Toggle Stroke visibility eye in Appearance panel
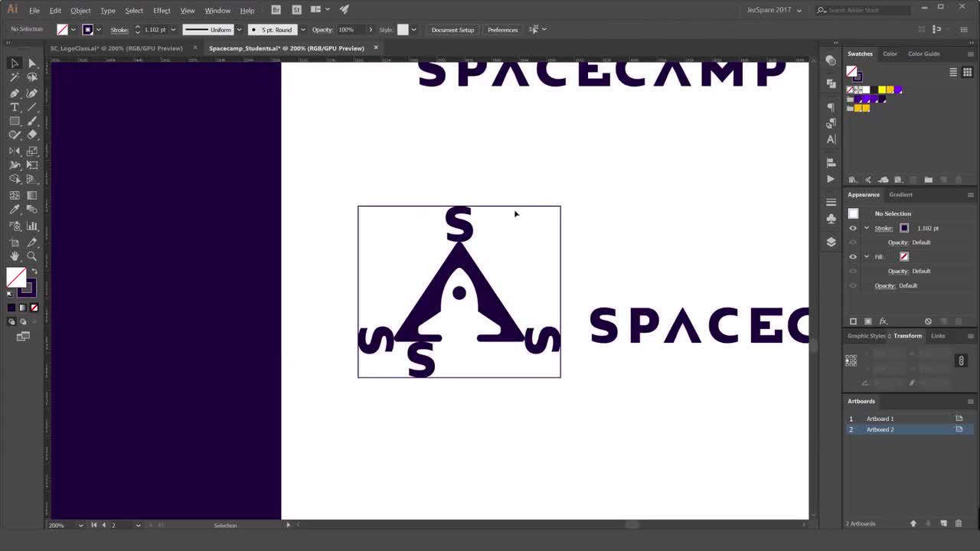The width and height of the screenshot is (980, 551). pyautogui.click(x=853, y=228)
